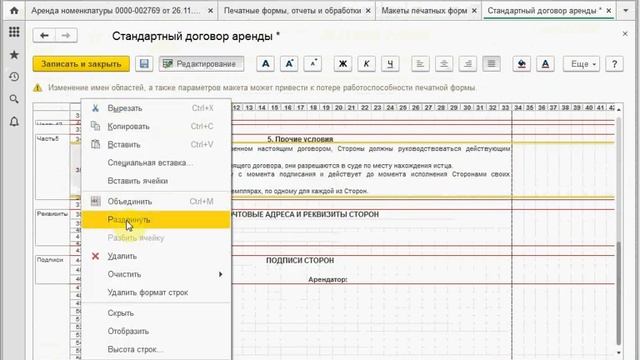Image resolution: width=640 pixels, height=360 pixels.
Task: Select Подписи named area label
Action: coord(50,260)
